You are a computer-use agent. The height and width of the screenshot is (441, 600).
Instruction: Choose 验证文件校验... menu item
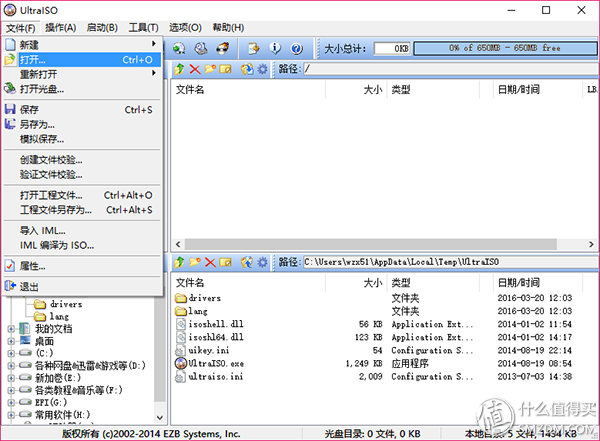tap(82, 175)
